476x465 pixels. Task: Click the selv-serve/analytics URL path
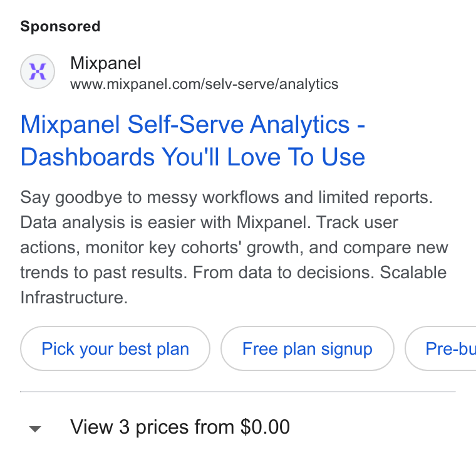click(x=272, y=84)
